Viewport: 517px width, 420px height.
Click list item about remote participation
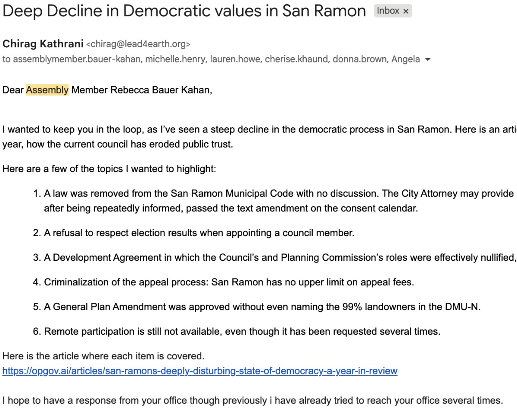[242, 331]
